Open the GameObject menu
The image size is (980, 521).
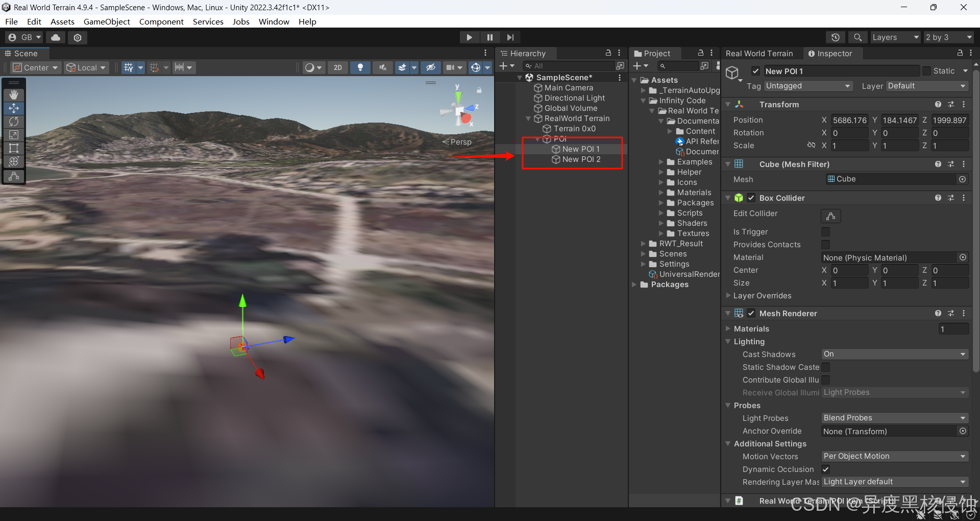[x=107, y=21]
